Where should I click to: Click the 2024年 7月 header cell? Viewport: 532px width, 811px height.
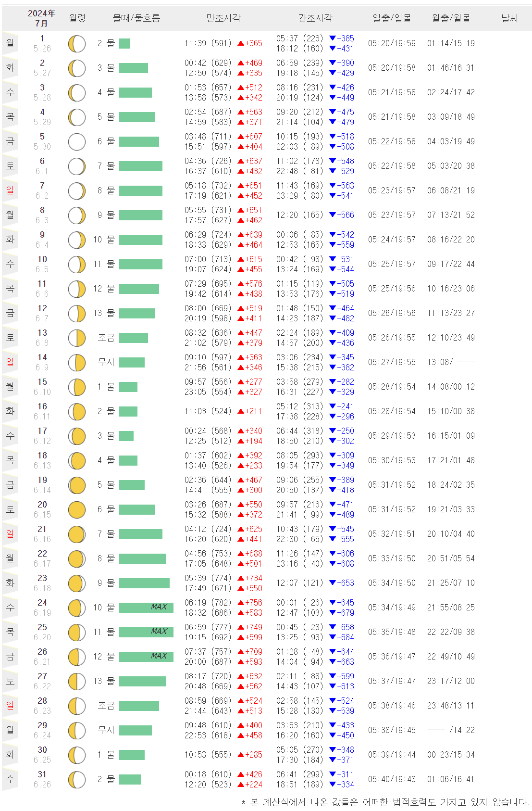(x=42, y=18)
